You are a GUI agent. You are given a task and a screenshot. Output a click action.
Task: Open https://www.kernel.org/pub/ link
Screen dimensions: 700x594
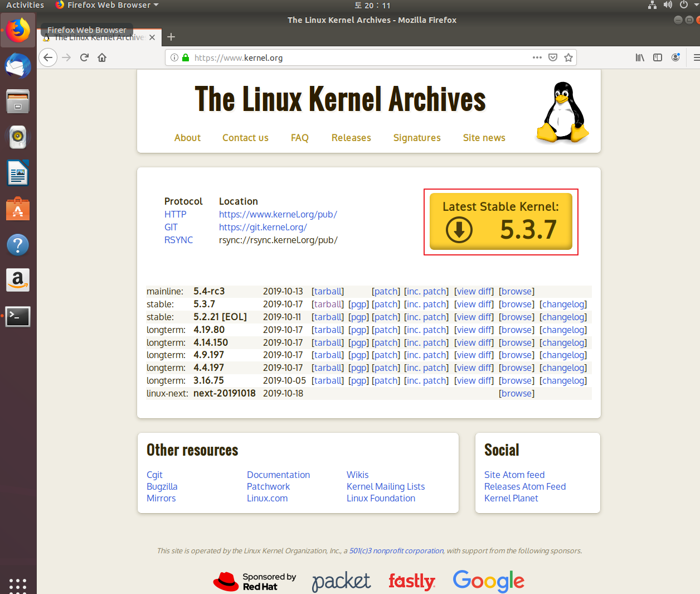click(x=278, y=214)
